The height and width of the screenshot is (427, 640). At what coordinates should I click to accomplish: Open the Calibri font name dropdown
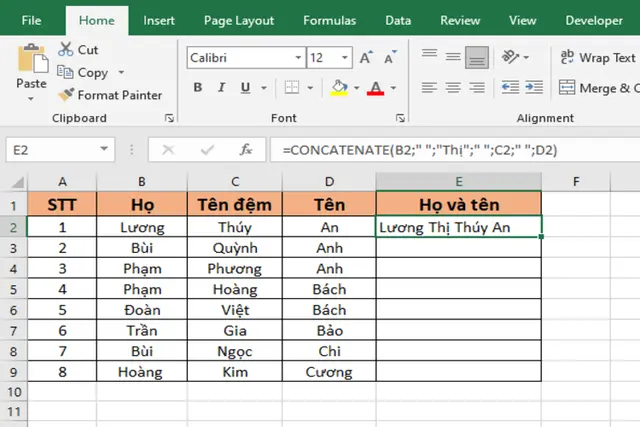click(x=298, y=58)
